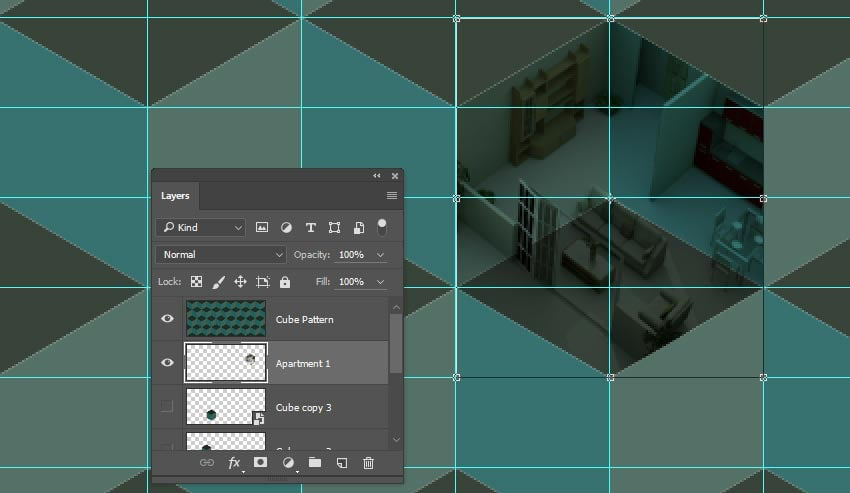Filter layers by adjustment layer icon
The height and width of the screenshot is (493, 850).
286,228
